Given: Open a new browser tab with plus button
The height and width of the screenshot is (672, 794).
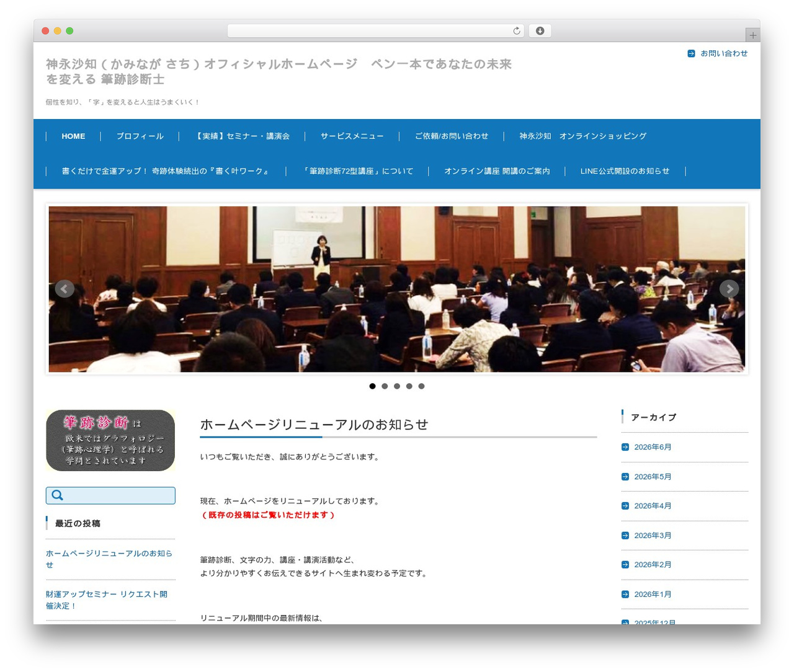Looking at the screenshot, I should [752, 35].
